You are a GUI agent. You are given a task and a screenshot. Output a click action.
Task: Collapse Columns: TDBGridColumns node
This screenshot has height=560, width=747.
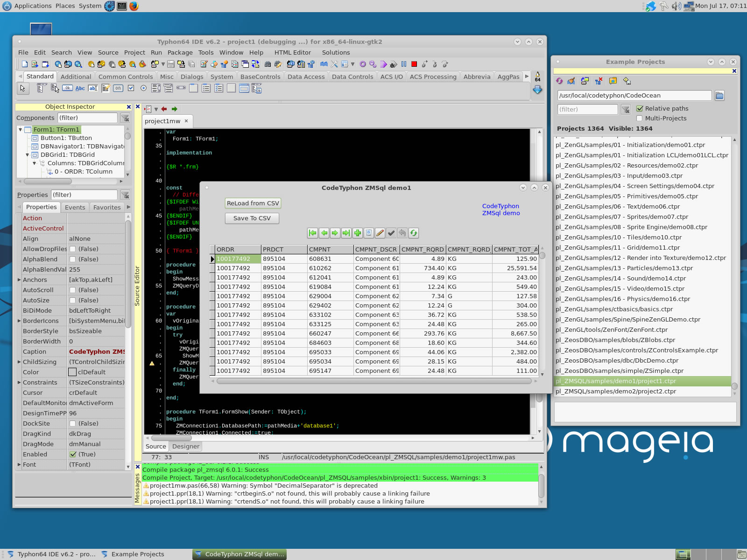click(34, 163)
